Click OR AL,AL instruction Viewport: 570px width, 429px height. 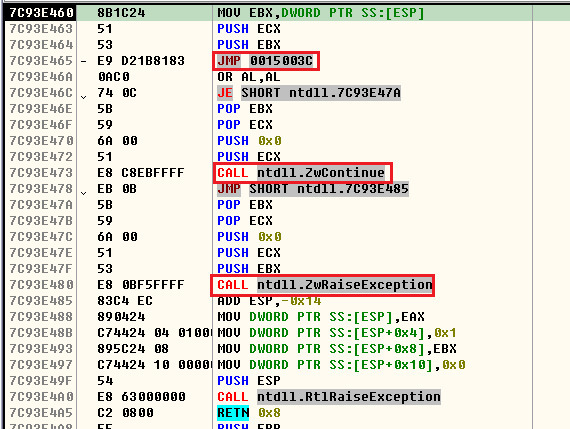249,77
